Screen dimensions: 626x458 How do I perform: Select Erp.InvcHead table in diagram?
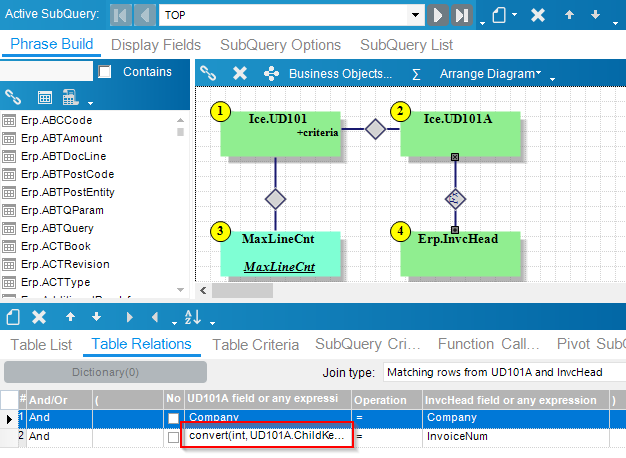point(460,254)
